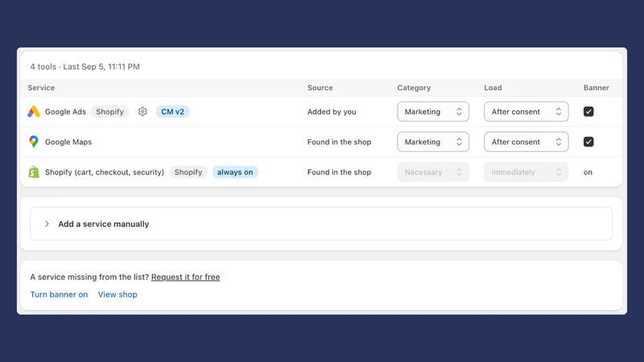
Task: Click the Category column header
Action: (x=414, y=88)
